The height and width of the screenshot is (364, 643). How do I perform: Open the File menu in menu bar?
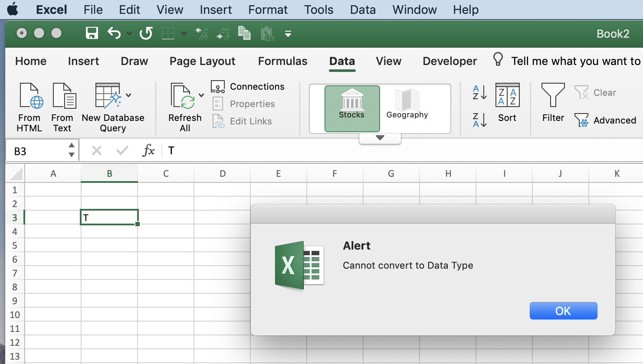(93, 10)
